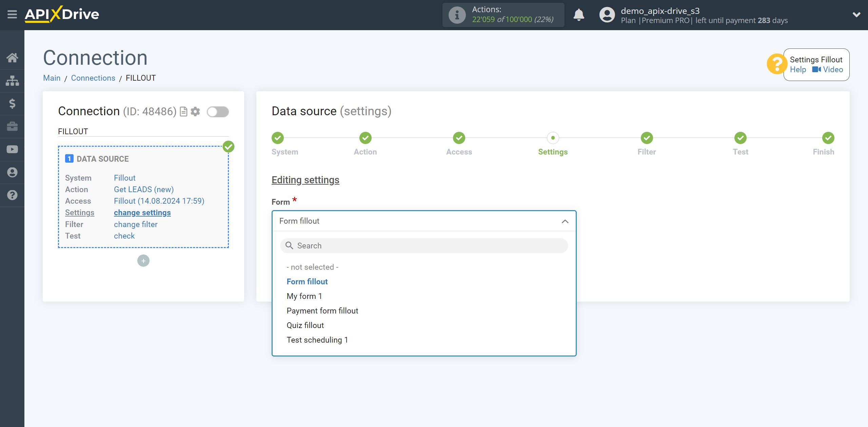Open the Main breadcrumb link
The width and height of the screenshot is (868, 427).
pos(52,78)
